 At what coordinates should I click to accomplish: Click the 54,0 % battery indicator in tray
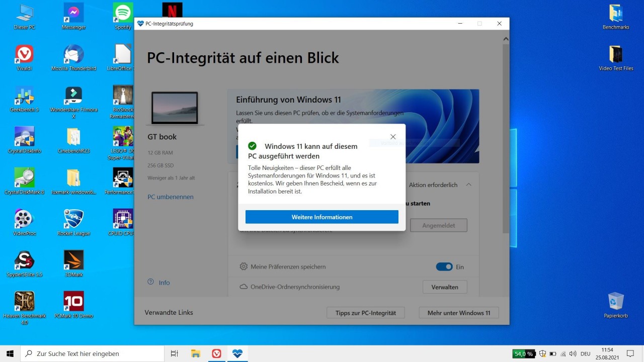tap(524, 354)
